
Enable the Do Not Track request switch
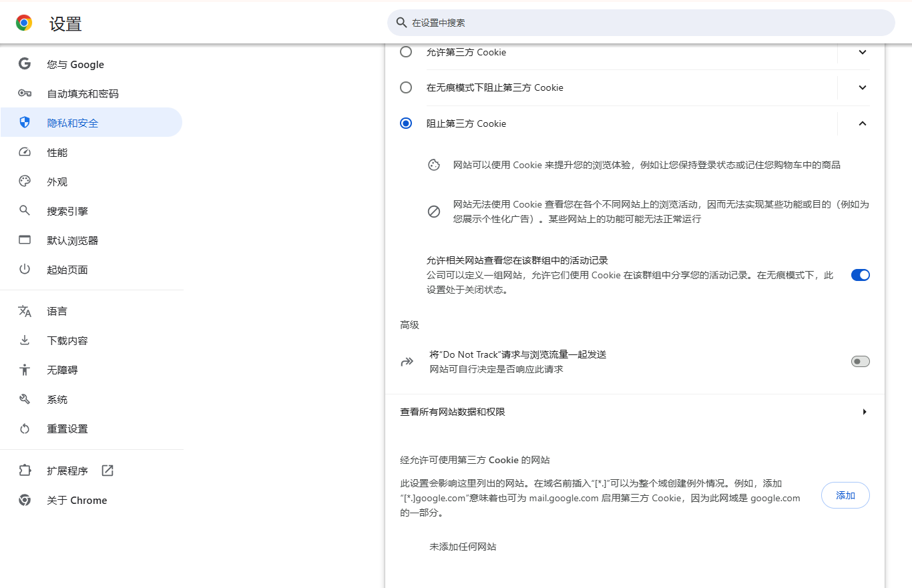861,362
